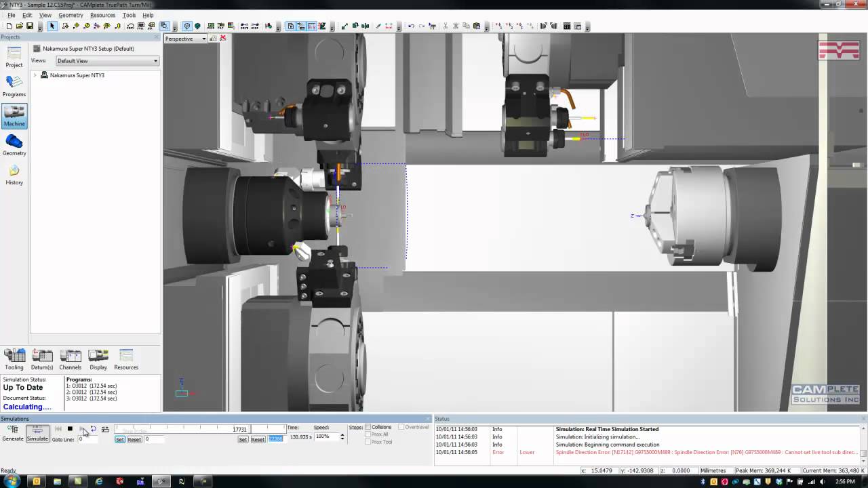
Task: Open the Windows Start menu
Action: [12, 481]
